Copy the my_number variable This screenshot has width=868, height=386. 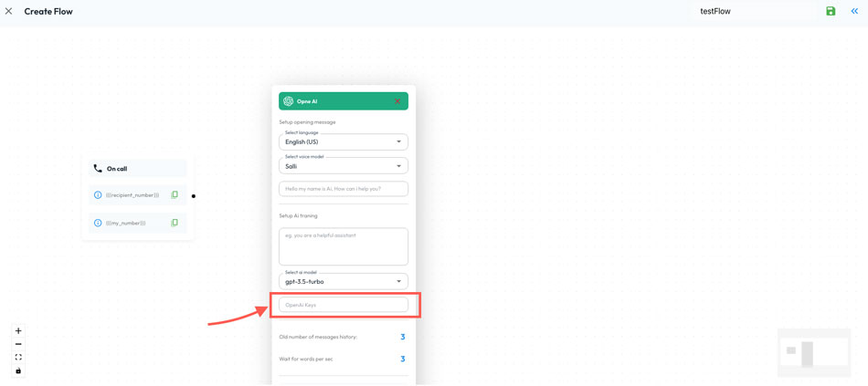[175, 223]
